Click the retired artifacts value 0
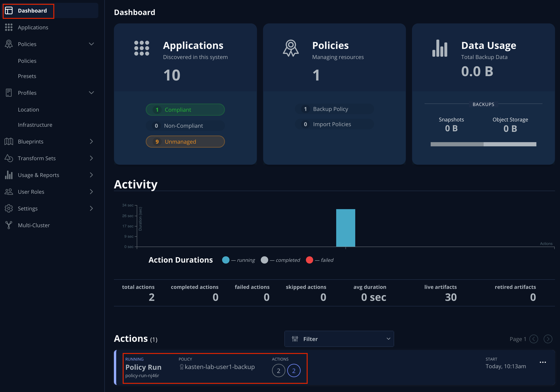Viewport: 560px width, 392px height. [533, 297]
